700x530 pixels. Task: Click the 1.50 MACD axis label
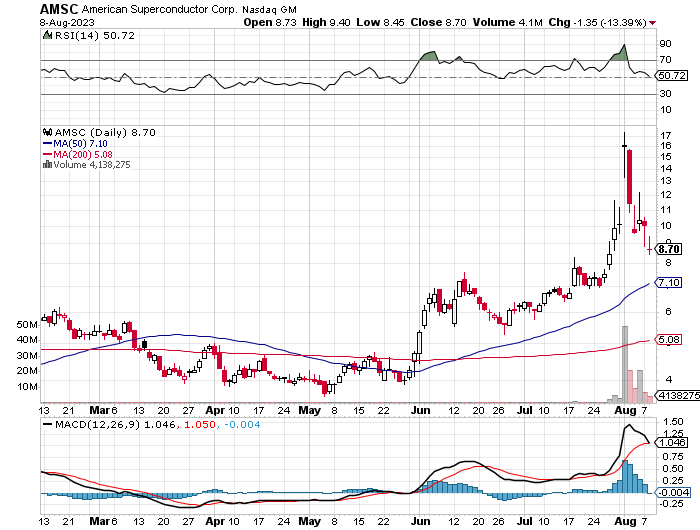point(673,422)
